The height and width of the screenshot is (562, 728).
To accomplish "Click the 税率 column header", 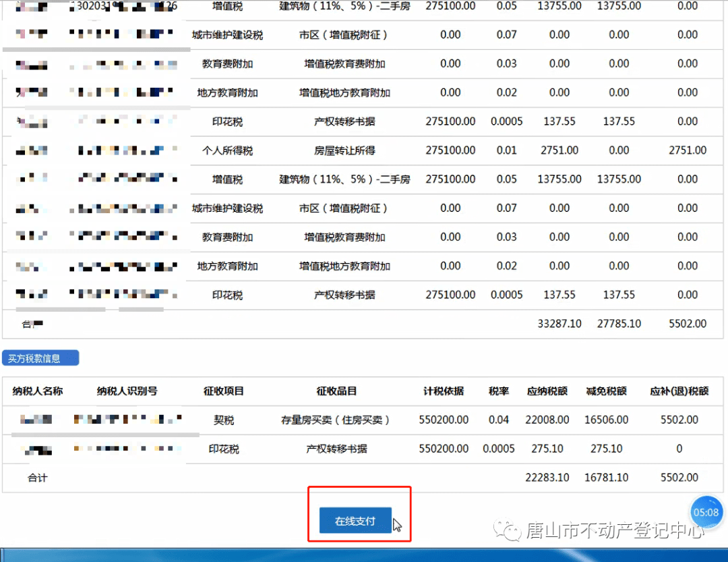I will click(499, 391).
